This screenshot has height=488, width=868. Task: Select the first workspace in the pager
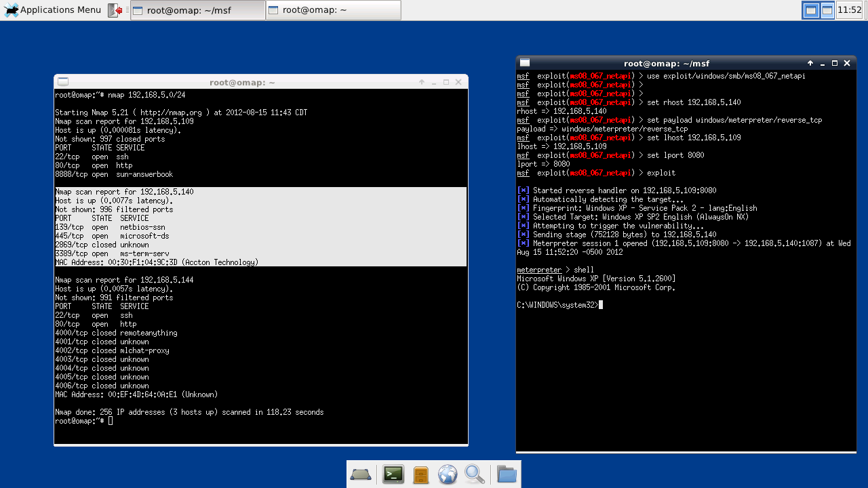click(x=810, y=10)
